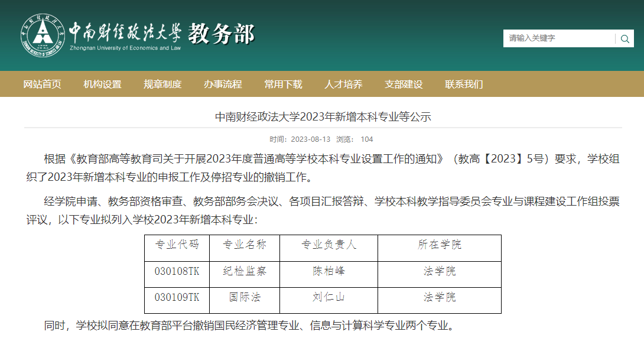The height and width of the screenshot is (338, 644).
Task: Go to 规章制度 section
Action: click(x=162, y=84)
